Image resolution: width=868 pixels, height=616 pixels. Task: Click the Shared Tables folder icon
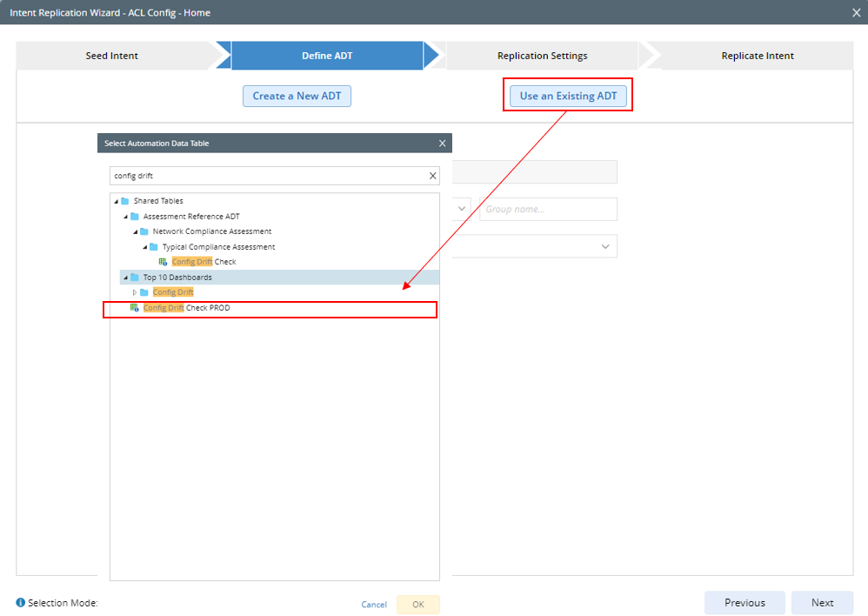(125, 201)
